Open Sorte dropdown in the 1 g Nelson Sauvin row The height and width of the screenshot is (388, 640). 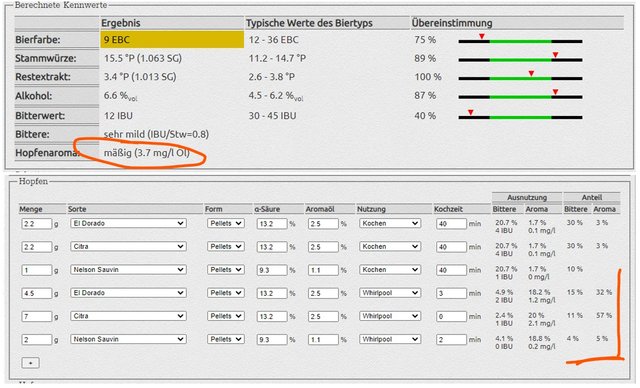(x=128, y=270)
